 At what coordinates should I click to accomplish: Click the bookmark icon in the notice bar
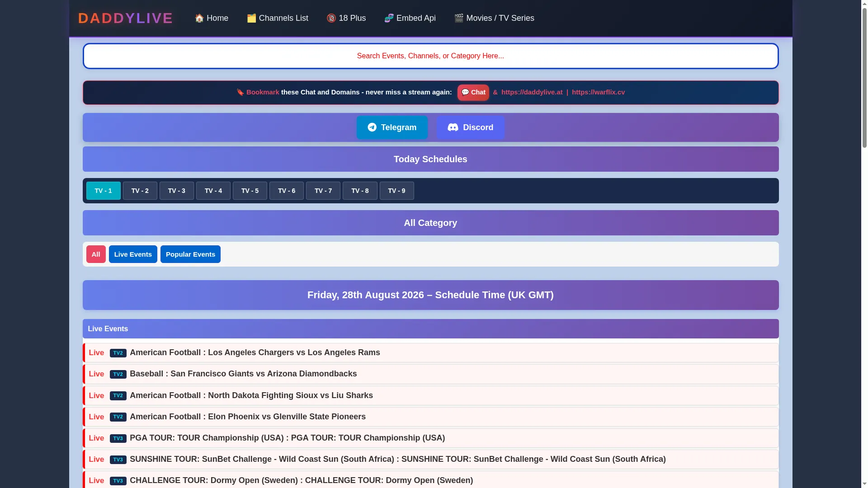tap(241, 92)
